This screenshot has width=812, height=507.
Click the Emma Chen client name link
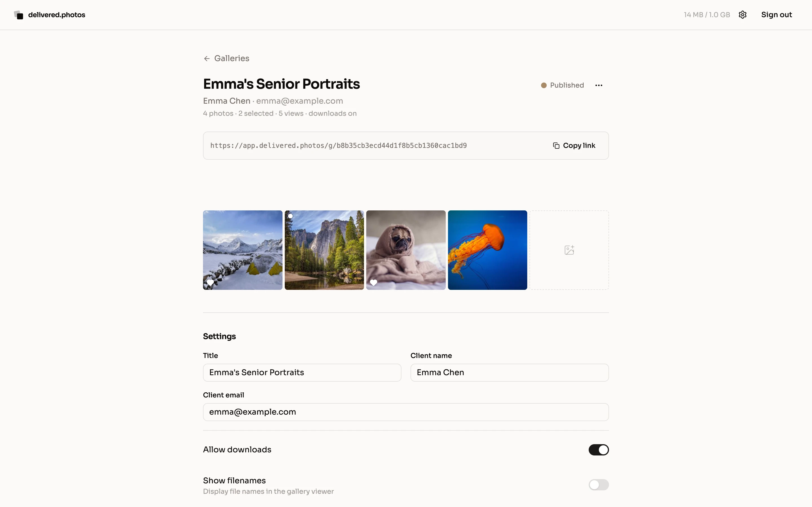click(226, 101)
